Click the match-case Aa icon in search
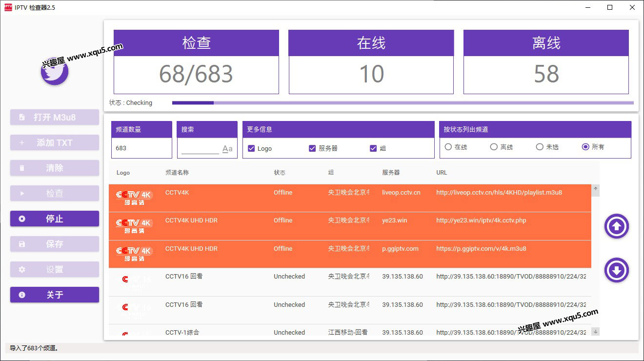 (227, 149)
